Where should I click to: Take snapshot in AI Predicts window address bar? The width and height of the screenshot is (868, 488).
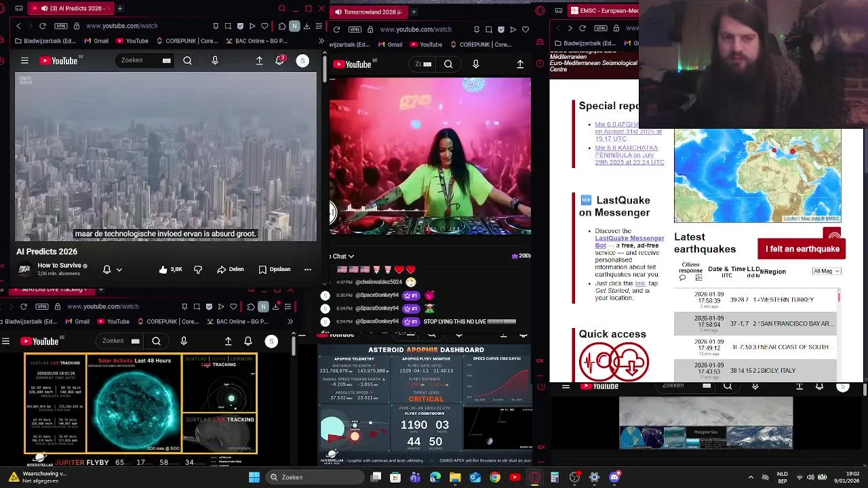228,26
